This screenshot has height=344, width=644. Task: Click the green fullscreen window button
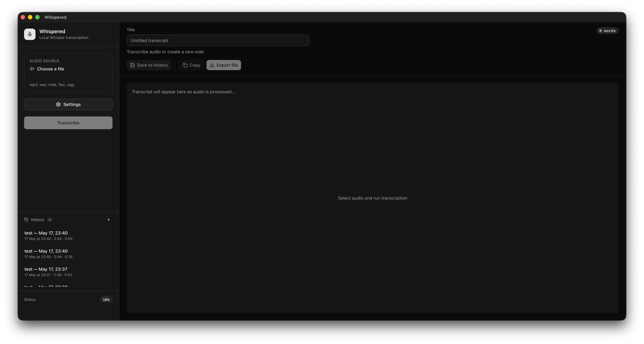pyautogui.click(x=38, y=17)
